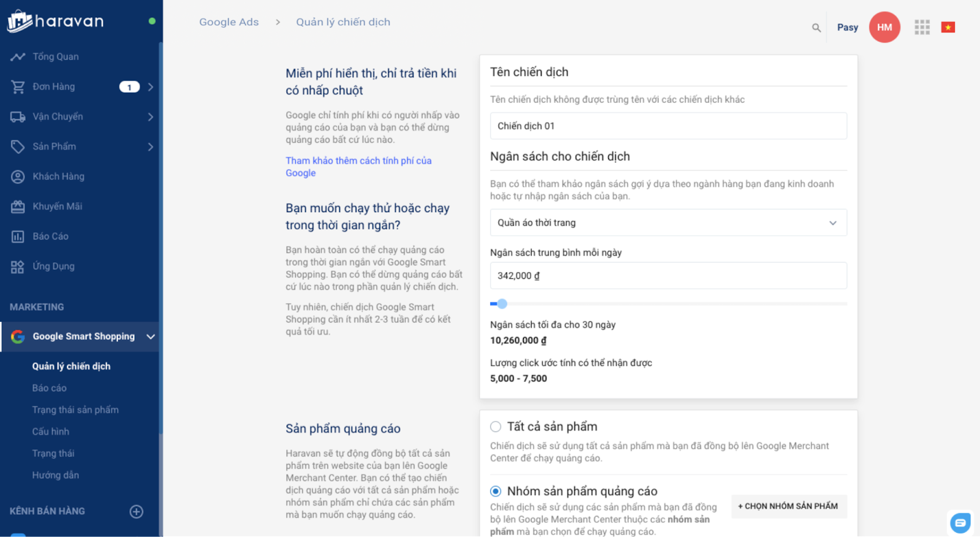Image resolution: width=980 pixels, height=537 pixels.
Task: Go to Quản lý chiến dịch submenu
Action: point(72,367)
